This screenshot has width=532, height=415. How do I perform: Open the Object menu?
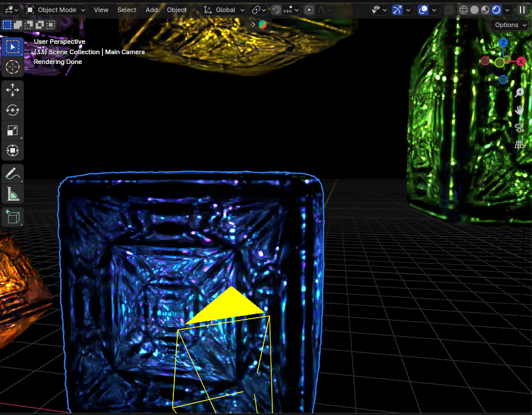click(x=177, y=10)
